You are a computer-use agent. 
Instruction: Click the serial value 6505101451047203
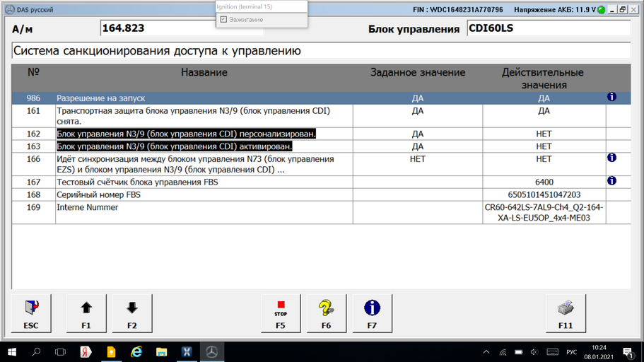544,194
